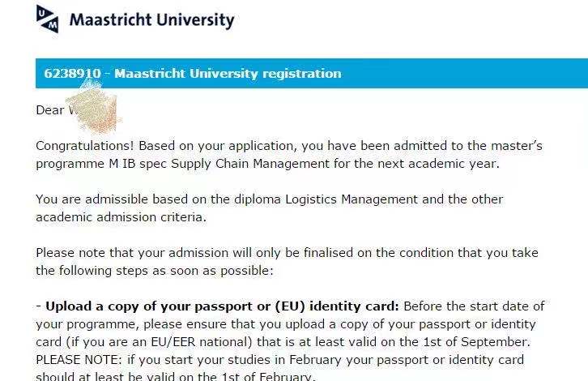Click the PLEASE NOTE: February studies line

pyautogui.click(x=279, y=360)
